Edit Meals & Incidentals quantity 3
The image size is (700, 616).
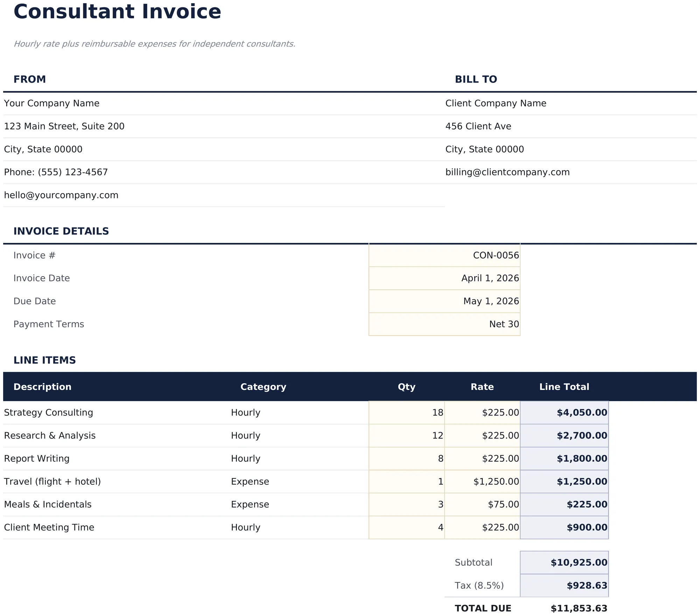(407, 505)
